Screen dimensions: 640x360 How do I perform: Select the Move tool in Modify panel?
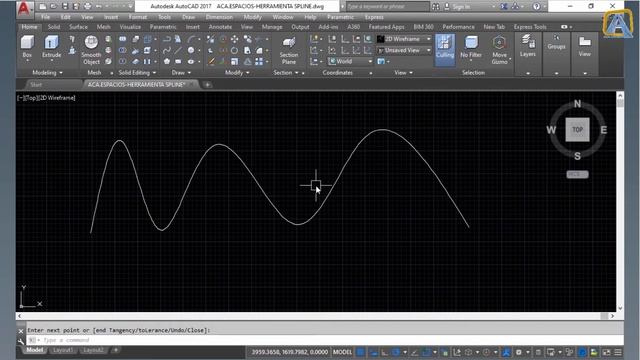(x=235, y=39)
